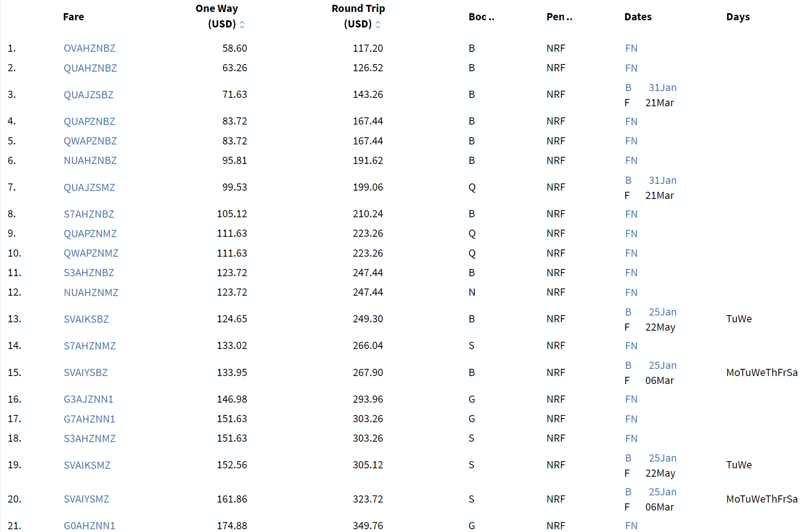806x532 pixels.
Task: Click FN dates link for OVAHZNBZ
Action: coord(631,49)
